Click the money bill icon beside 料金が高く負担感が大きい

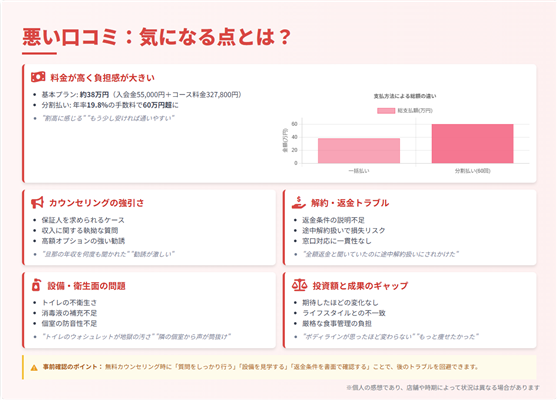click(38, 77)
